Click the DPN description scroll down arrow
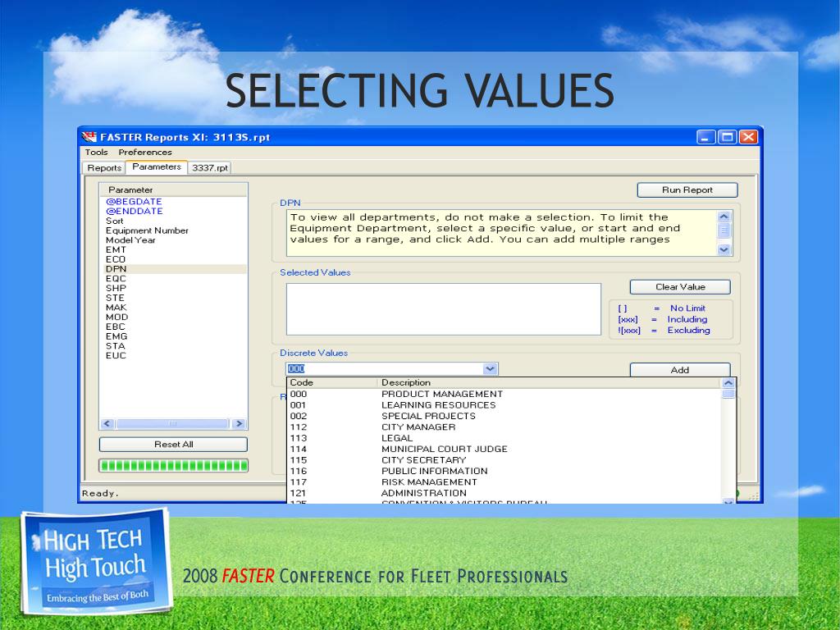Viewport: 840px width, 630px height. click(x=724, y=249)
